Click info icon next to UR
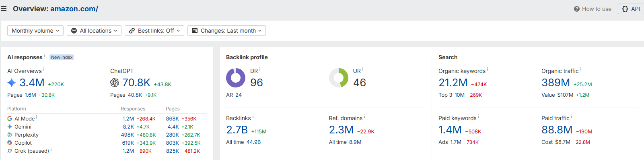Screen dimensions: 644x160 [363, 69]
